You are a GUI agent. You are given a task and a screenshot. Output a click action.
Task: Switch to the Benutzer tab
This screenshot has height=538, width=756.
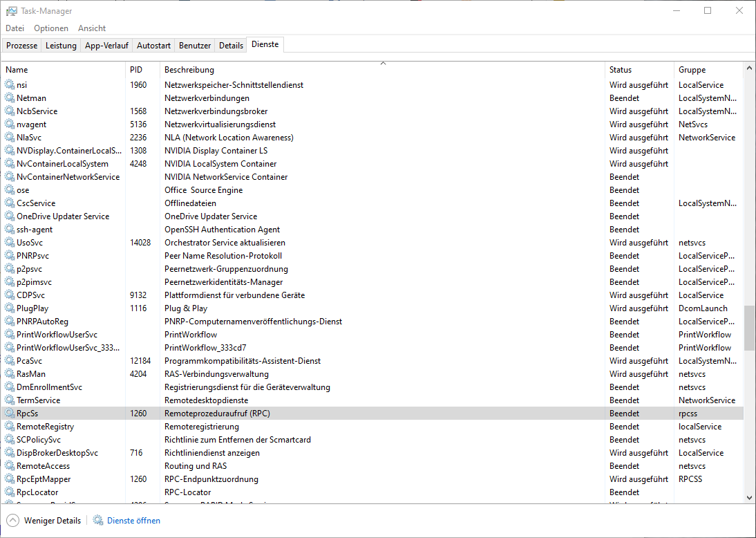(x=195, y=46)
